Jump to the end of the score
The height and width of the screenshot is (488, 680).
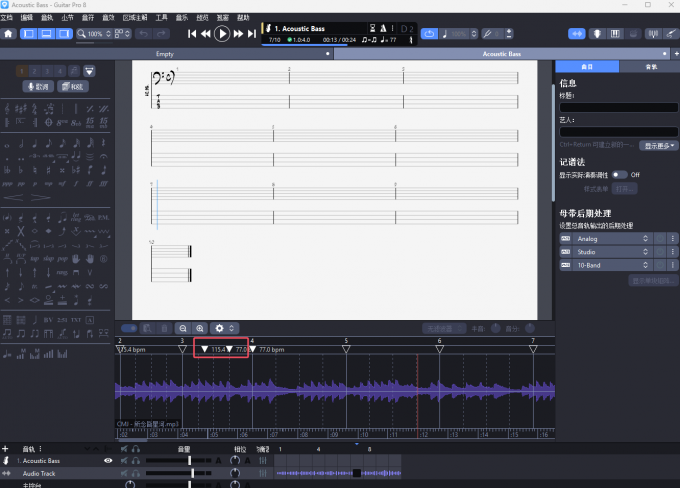[x=250, y=34]
